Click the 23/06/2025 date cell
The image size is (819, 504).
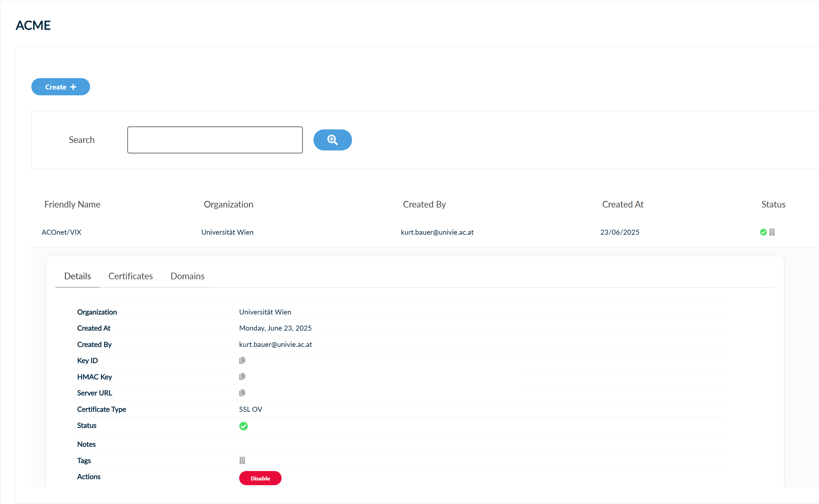pyautogui.click(x=620, y=232)
